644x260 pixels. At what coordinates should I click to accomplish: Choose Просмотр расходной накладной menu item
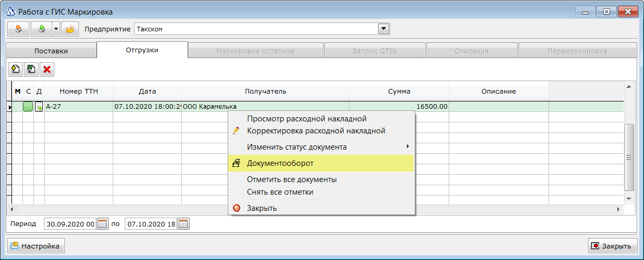(322, 119)
